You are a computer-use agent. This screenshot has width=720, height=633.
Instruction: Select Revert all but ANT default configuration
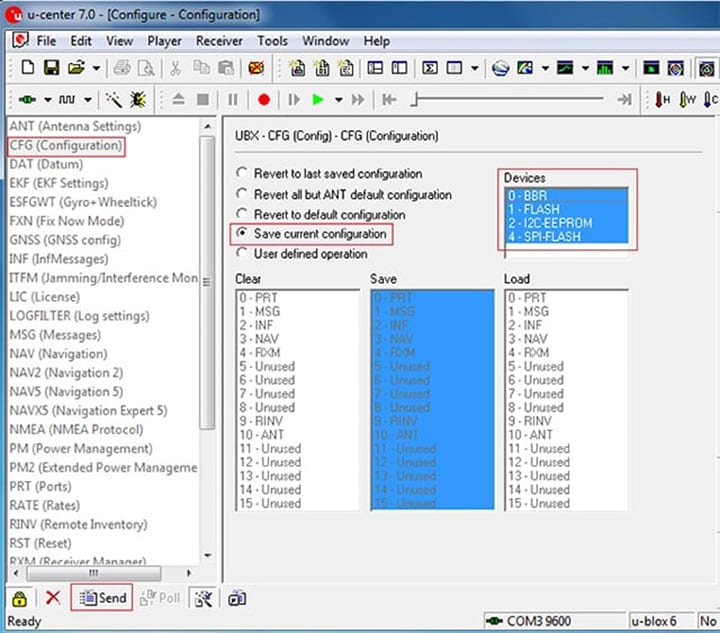(343, 195)
